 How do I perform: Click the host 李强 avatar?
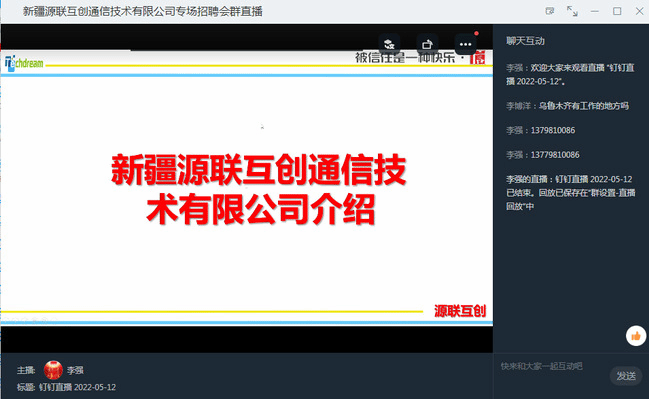53,370
